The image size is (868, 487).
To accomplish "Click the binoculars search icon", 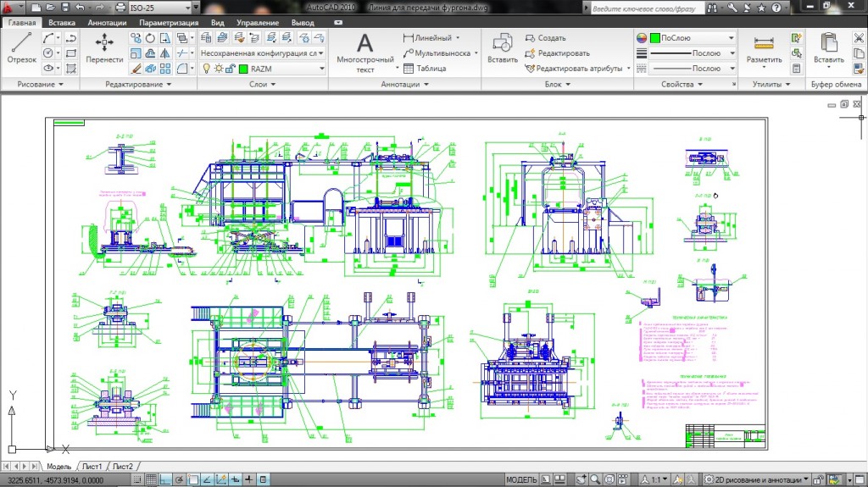I will (x=712, y=7).
